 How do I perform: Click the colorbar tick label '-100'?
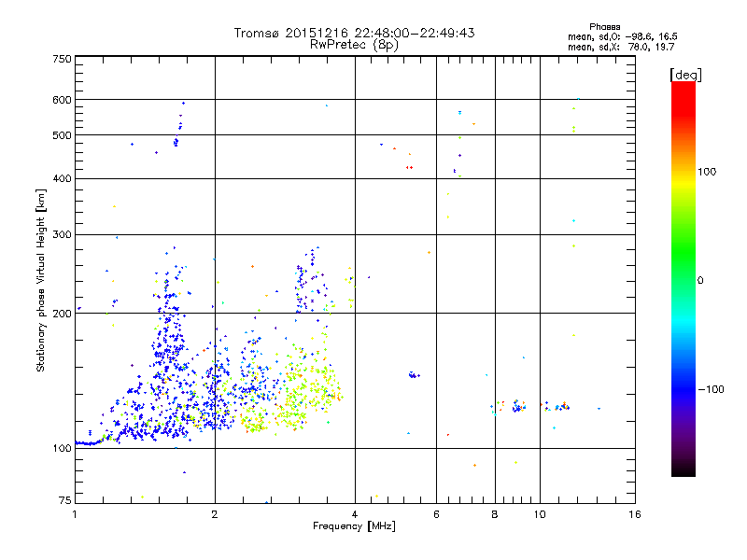[711, 389]
